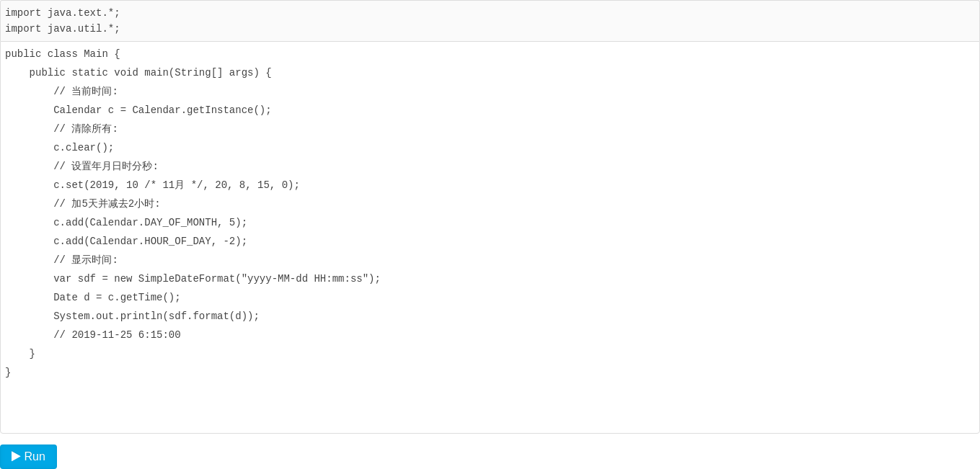The height and width of the screenshot is (469, 980).
Task: Place cursor on the import java.util line
Action: point(61,29)
